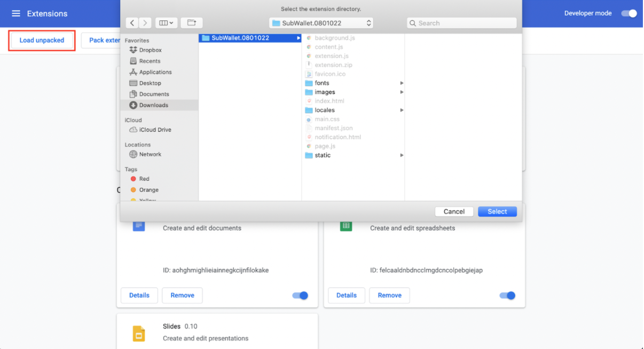Click page.js file entry
The height and width of the screenshot is (349, 644).
pos(325,146)
